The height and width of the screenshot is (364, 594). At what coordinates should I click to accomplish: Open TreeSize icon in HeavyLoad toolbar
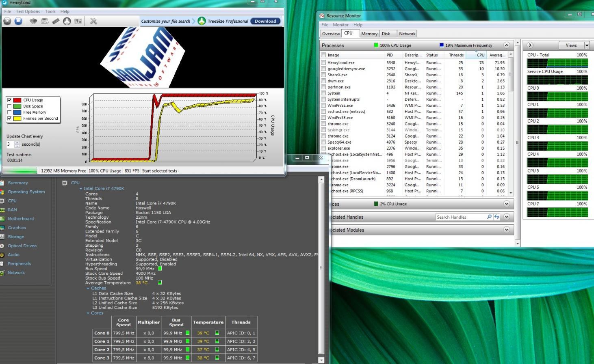67,21
